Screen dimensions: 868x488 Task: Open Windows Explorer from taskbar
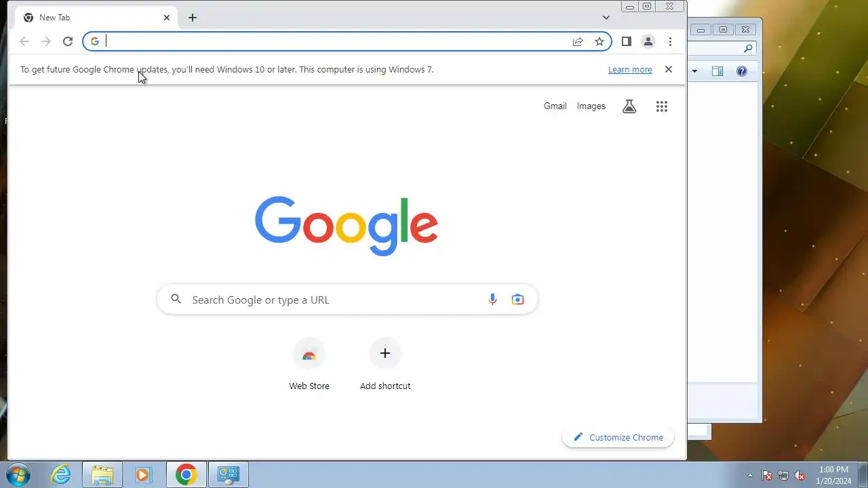pyautogui.click(x=102, y=475)
